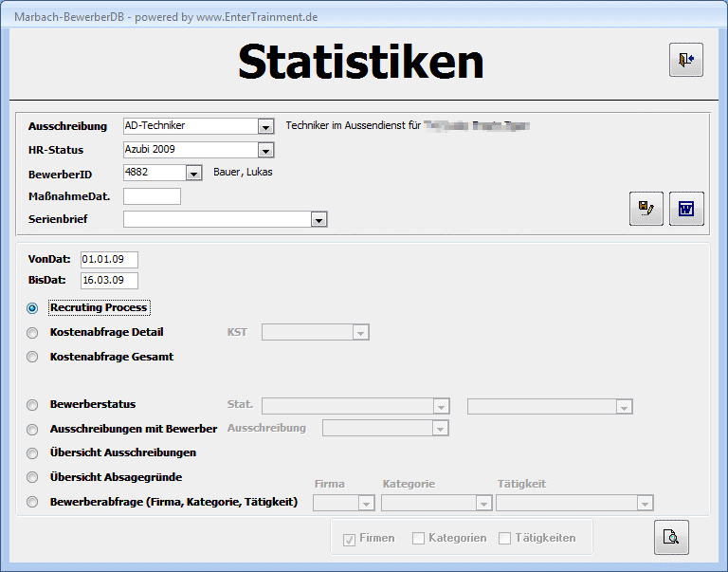Click the VonDat date field
This screenshot has width=728, height=572.
point(109,259)
